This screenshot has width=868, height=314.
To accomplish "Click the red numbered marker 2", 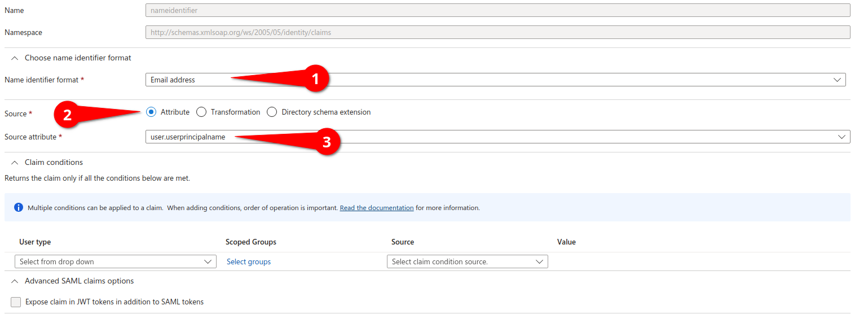I will point(67,115).
